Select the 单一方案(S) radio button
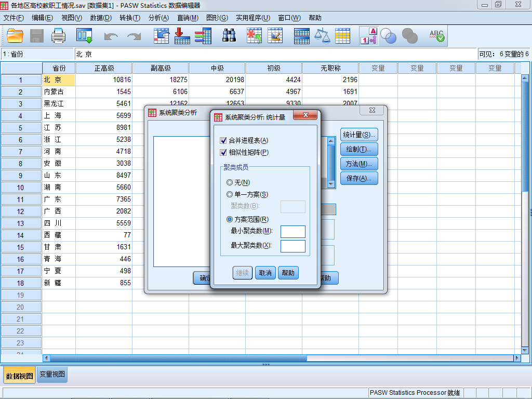The image size is (532, 399). (x=229, y=194)
